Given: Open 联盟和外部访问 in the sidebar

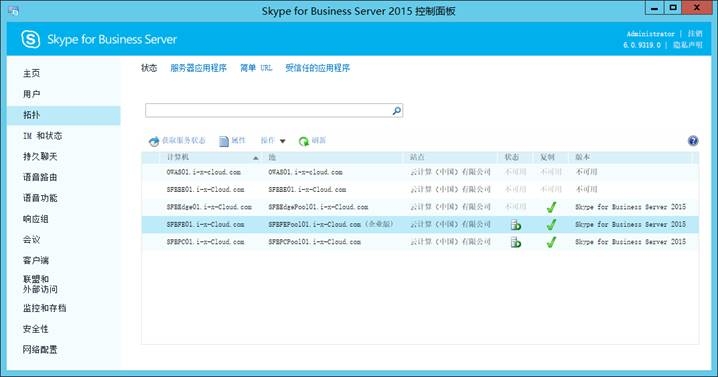Looking at the screenshot, I should (40, 284).
